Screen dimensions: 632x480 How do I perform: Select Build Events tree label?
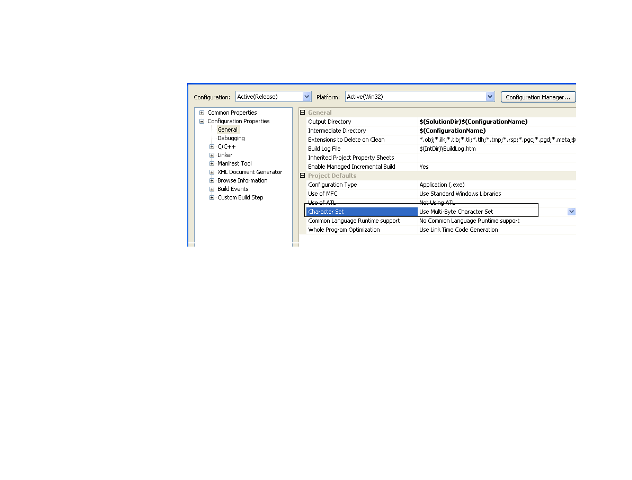(x=233, y=189)
